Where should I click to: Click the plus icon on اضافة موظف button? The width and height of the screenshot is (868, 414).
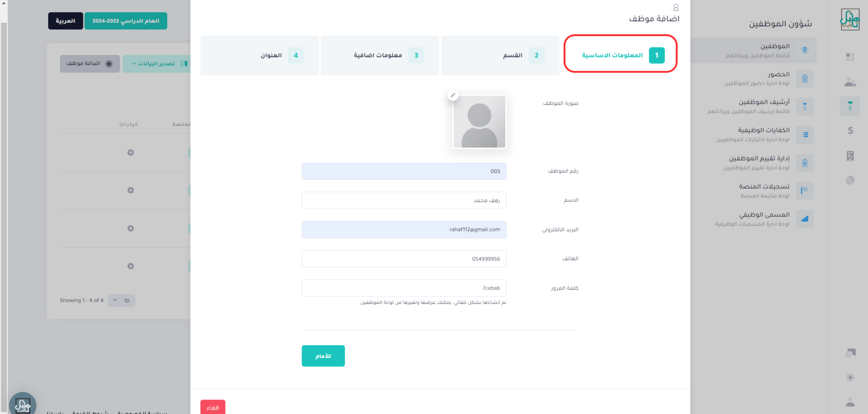point(109,64)
